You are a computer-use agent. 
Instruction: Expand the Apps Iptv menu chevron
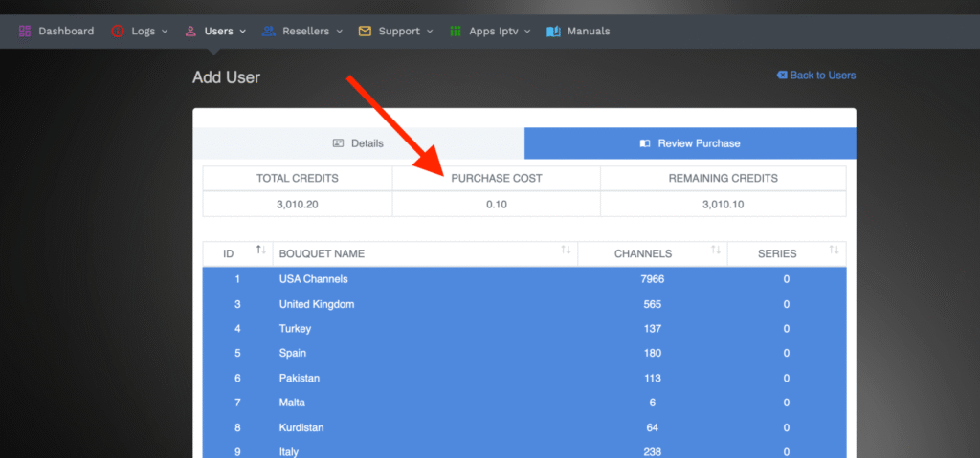[x=527, y=32]
